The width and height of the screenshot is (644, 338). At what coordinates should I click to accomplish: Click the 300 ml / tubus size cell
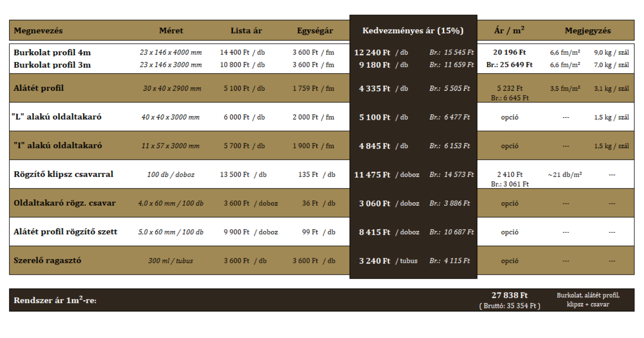(171, 261)
